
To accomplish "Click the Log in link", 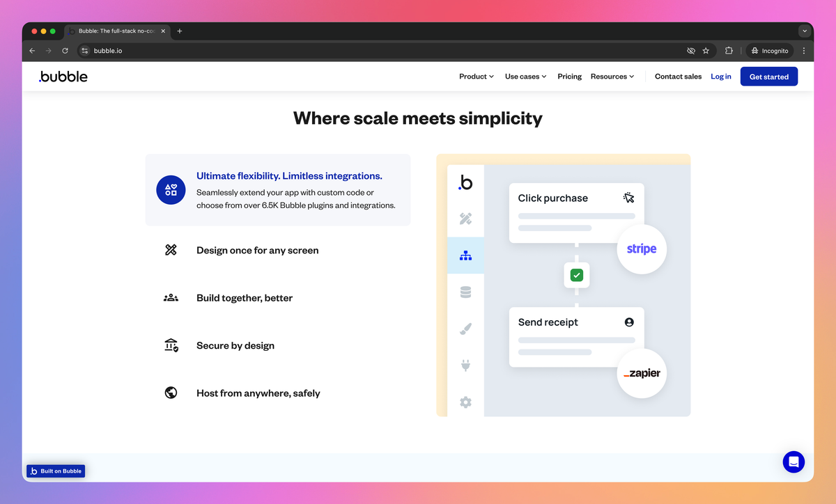I will click(x=721, y=77).
